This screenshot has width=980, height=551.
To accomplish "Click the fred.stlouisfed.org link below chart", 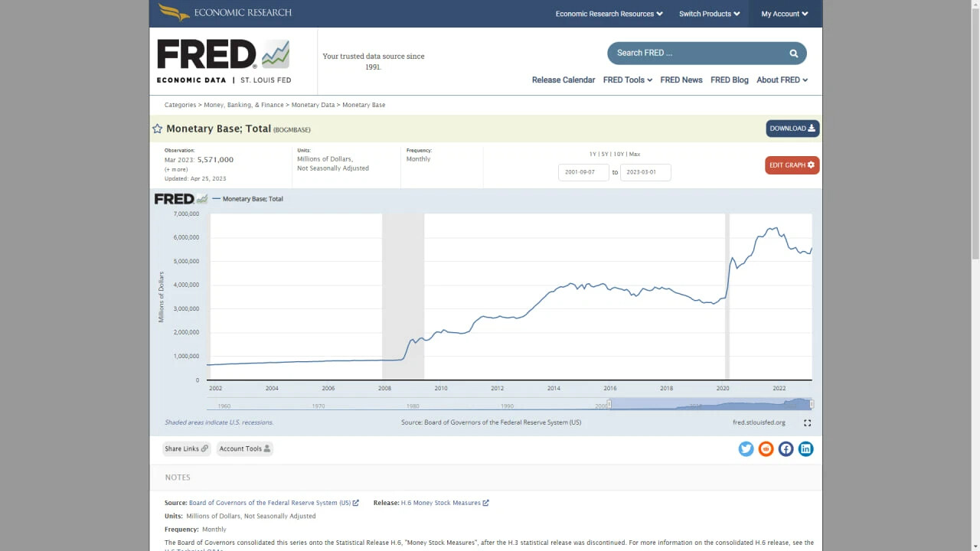I will pos(759,422).
